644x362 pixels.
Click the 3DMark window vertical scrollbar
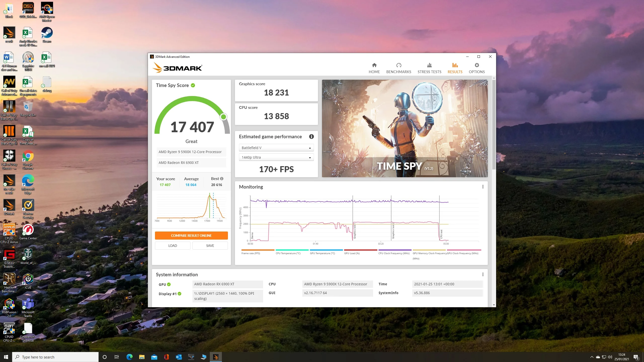(494, 124)
